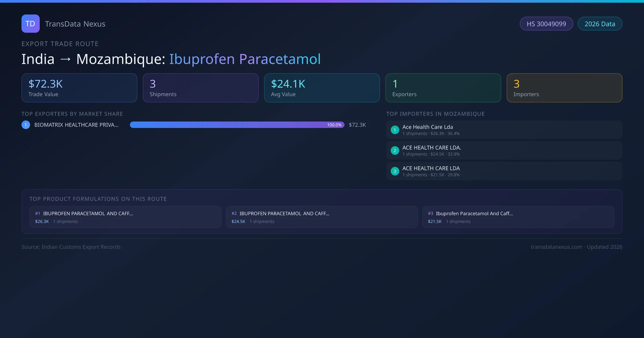
Task: Open the Ace Health Care Lda 36.4% row
Action: [504, 130]
